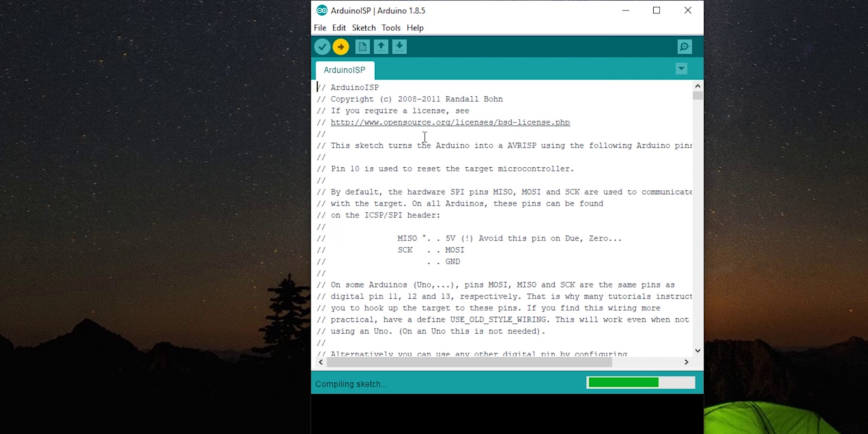Click the Arduino logo in the title bar

[x=322, y=10]
